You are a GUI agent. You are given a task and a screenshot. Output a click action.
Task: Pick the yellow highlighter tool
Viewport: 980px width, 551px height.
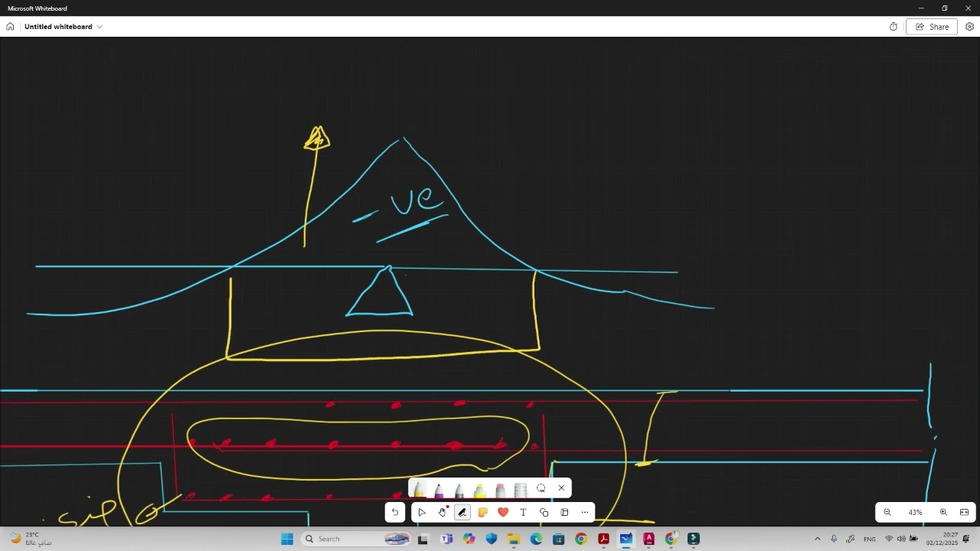tap(480, 489)
